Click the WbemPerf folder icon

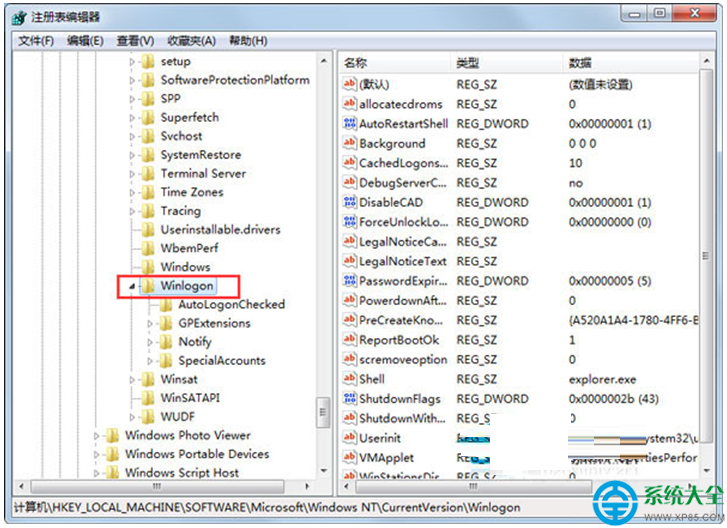pos(148,248)
